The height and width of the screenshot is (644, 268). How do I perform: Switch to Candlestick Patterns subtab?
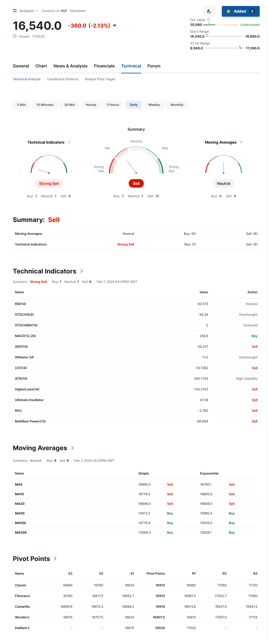[x=63, y=79]
